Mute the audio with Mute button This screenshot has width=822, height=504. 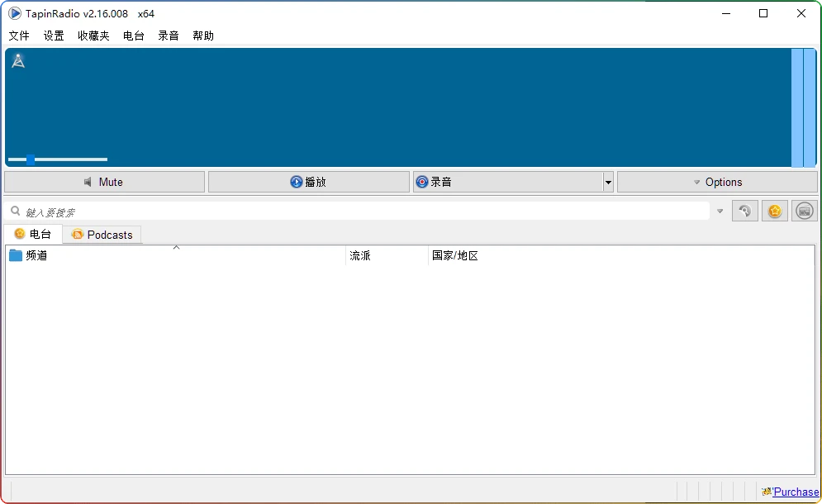(x=104, y=182)
